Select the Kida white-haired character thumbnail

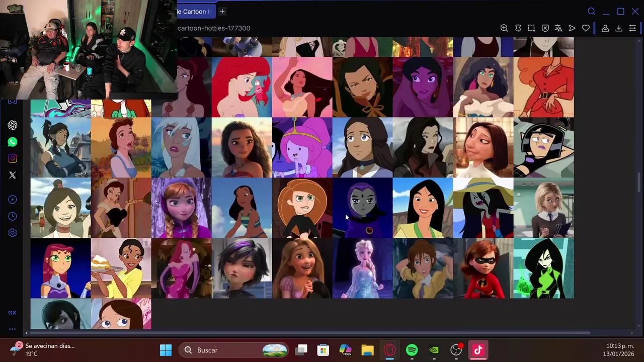click(181, 147)
